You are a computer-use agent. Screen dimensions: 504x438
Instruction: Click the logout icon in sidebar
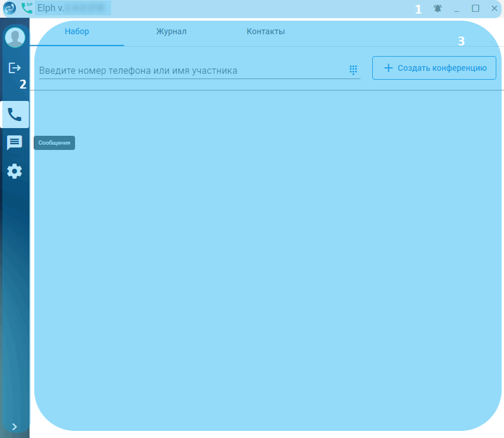(x=14, y=68)
